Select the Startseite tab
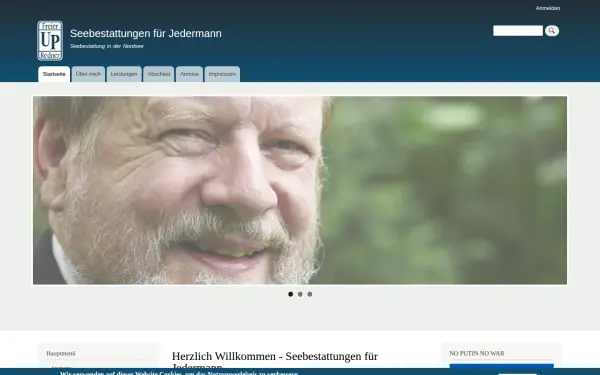 (54, 74)
